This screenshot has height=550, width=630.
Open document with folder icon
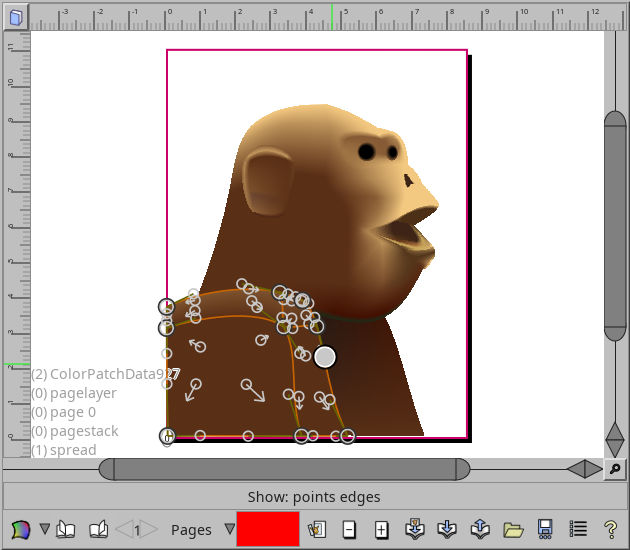513,530
